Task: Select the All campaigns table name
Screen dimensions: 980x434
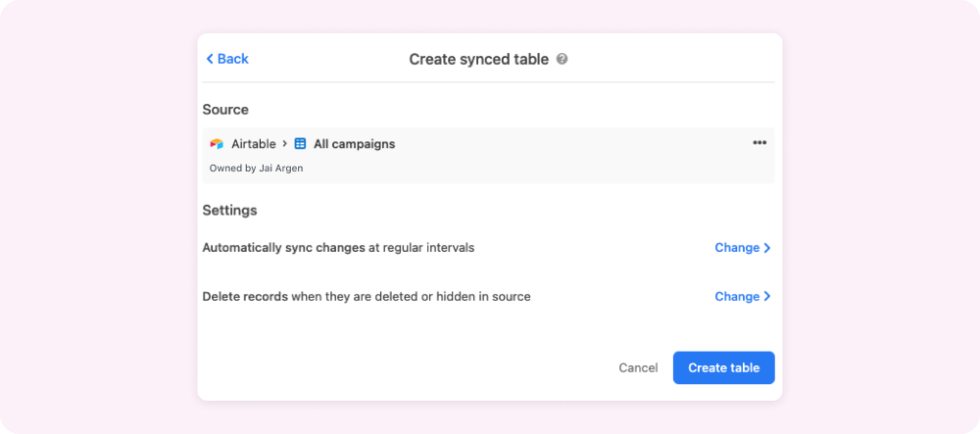Action: (x=354, y=144)
